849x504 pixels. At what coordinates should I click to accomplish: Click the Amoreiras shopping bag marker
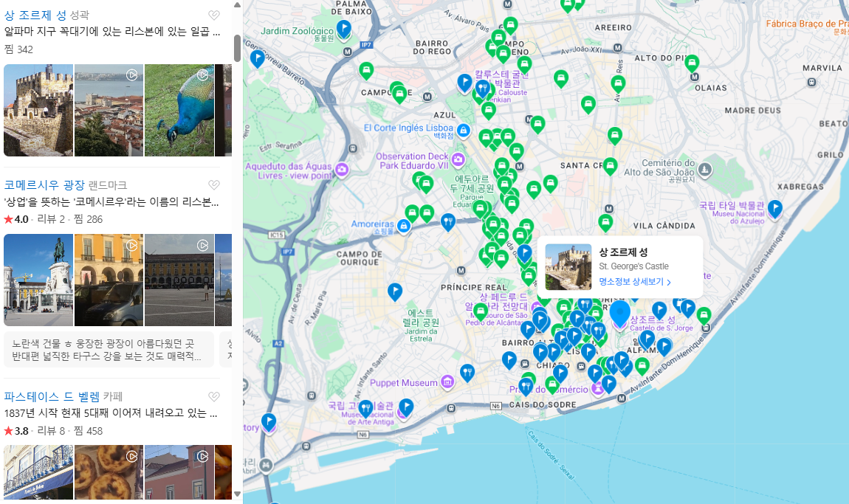point(403,226)
